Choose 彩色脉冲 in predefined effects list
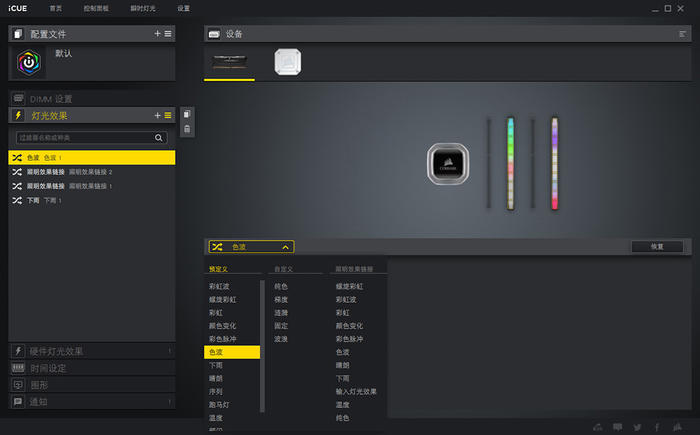Screen dimensions: 700x435 click(222, 339)
